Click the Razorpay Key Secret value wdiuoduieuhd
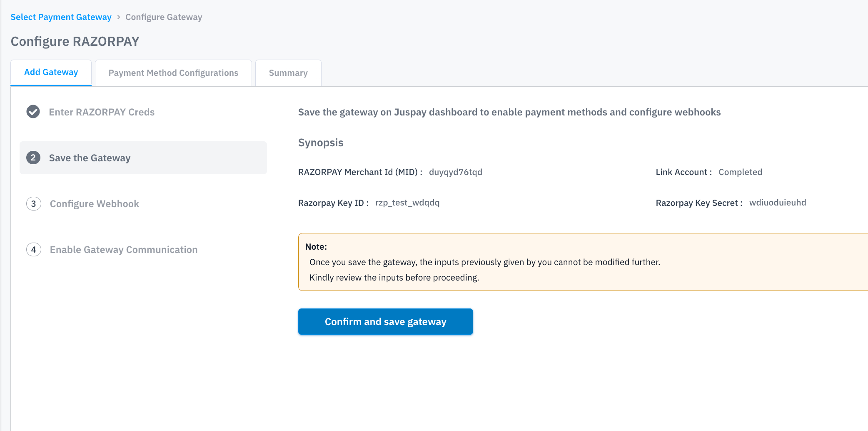Viewport: 868px width, 431px height. tap(778, 203)
